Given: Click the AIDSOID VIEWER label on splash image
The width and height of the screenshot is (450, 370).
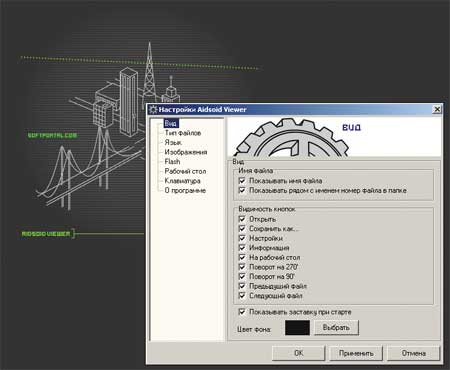Looking at the screenshot, I should click(46, 234).
